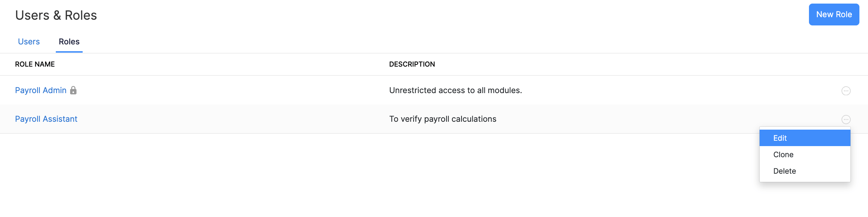Click the lock icon beside Payroll Admin
Viewport: 868px width, 217px height.
[73, 90]
